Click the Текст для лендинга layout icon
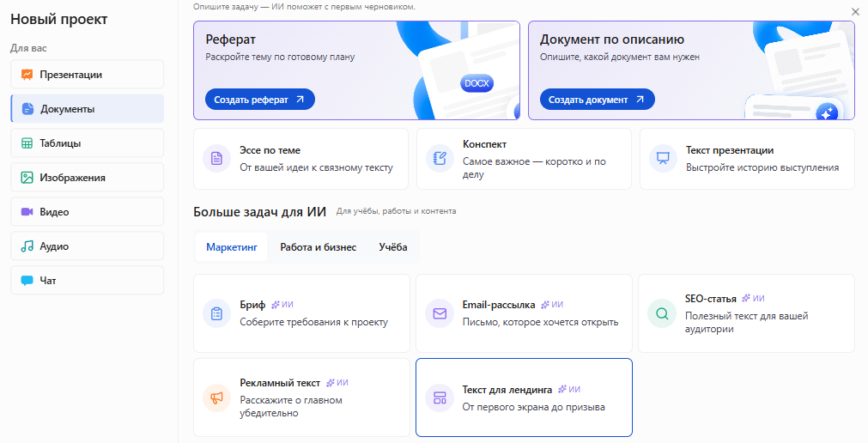The image size is (868, 443). [440, 397]
